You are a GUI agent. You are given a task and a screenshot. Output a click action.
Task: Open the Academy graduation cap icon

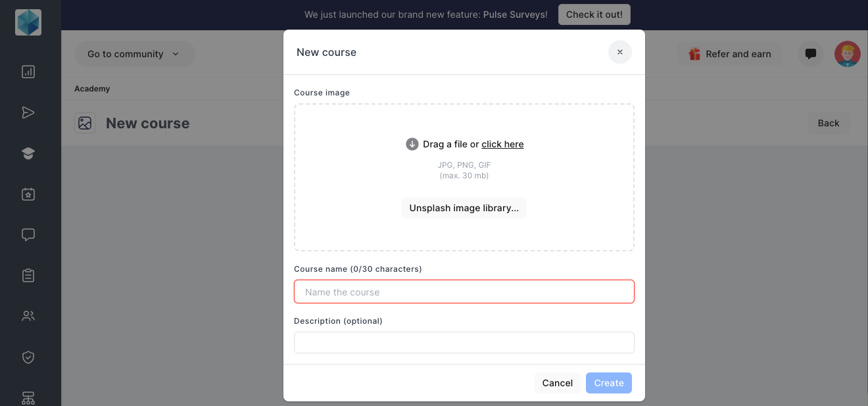tap(28, 153)
